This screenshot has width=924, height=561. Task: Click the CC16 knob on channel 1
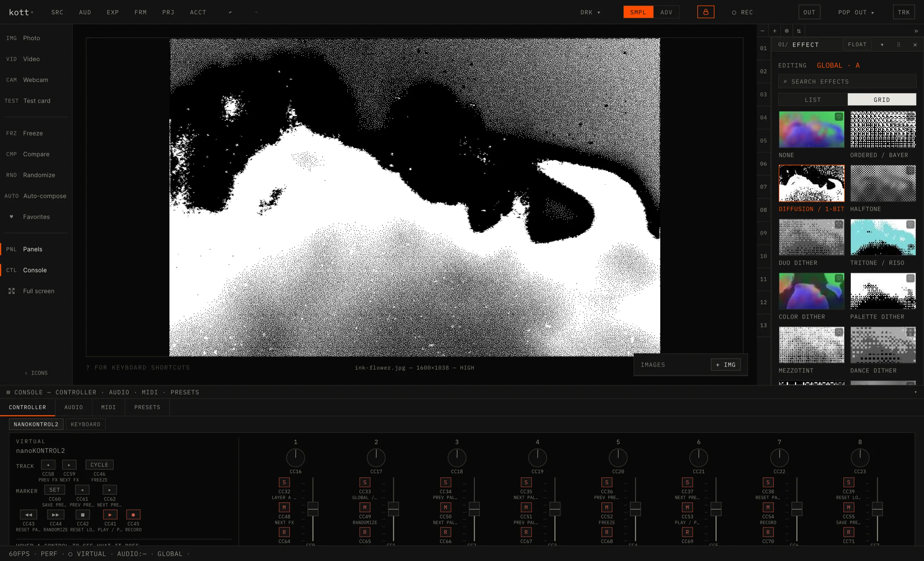click(296, 458)
